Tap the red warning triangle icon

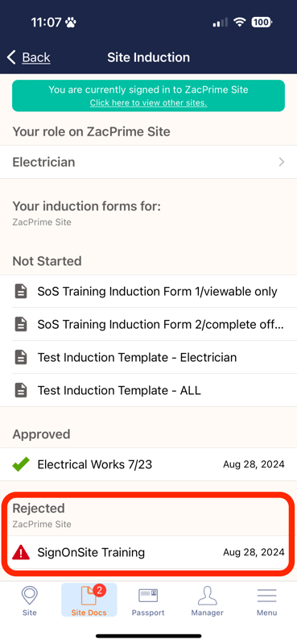click(x=21, y=553)
